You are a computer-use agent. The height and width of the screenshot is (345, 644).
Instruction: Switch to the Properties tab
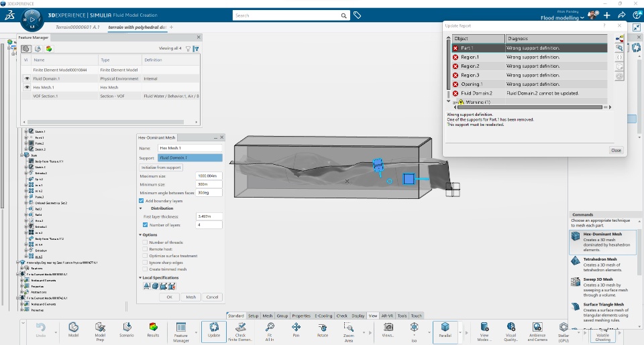pyautogui.click(x=301, y=316)
